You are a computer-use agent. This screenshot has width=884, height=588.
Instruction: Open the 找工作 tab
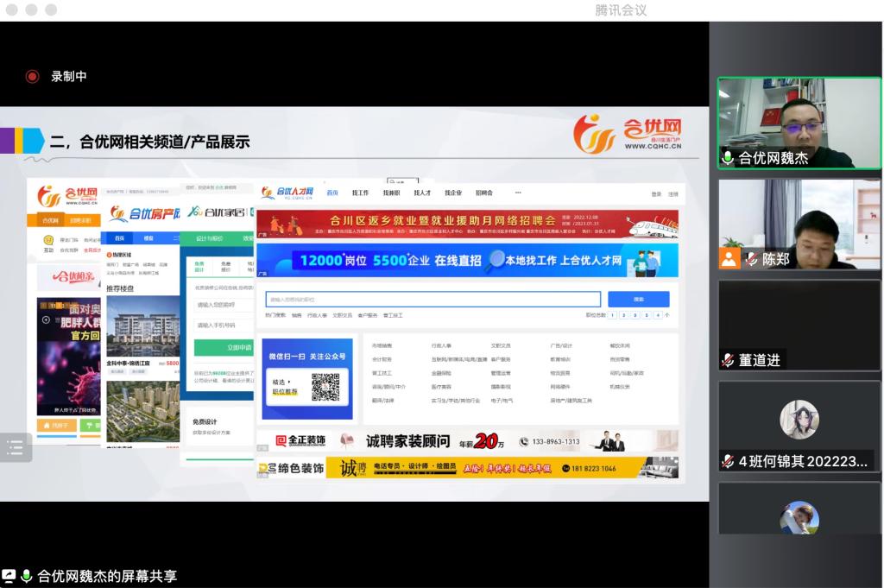360,193
